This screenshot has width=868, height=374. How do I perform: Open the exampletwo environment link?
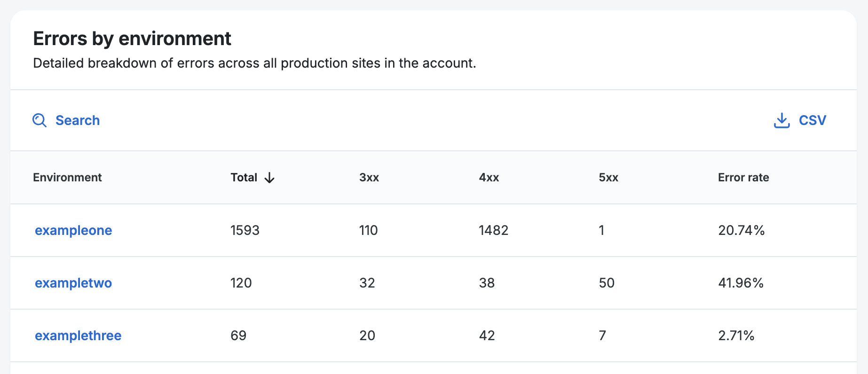(73, 283)
